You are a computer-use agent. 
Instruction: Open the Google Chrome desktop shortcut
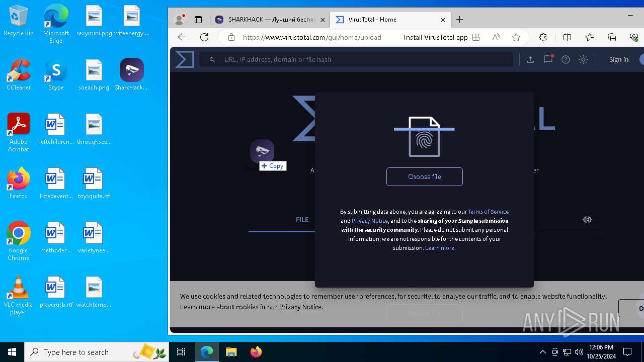coord(18,241)
